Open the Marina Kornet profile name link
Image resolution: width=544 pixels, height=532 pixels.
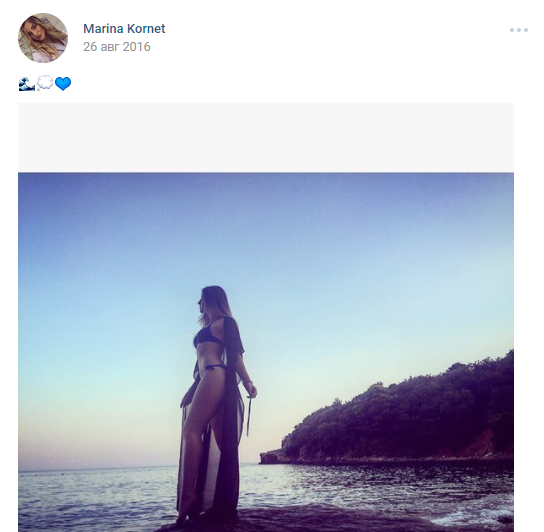(124, 29)
